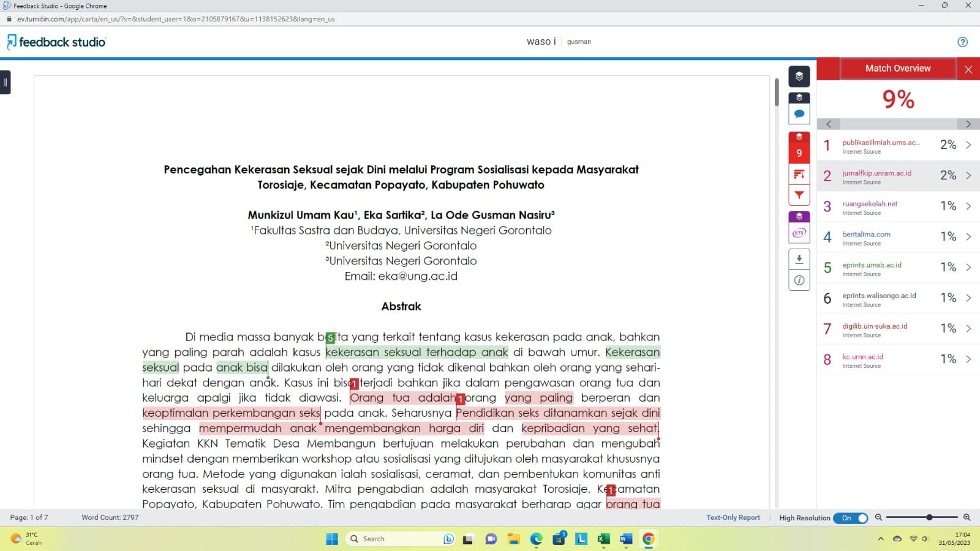Open the purple e-rater layer icon

click(x=799, y=217)
